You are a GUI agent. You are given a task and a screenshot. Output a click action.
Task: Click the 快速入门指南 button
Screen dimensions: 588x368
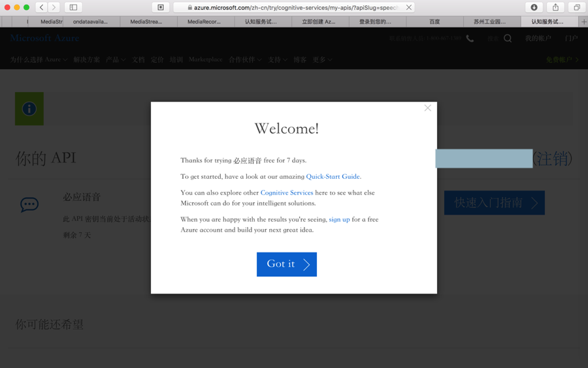point(495,202)
